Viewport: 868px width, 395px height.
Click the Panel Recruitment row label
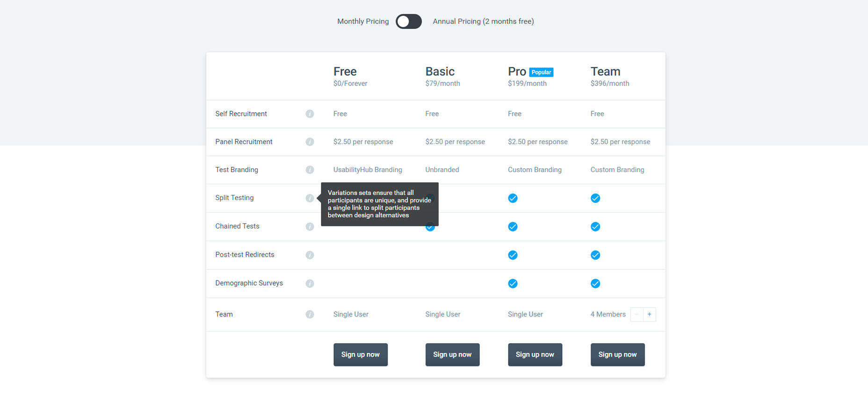(244, 142)
